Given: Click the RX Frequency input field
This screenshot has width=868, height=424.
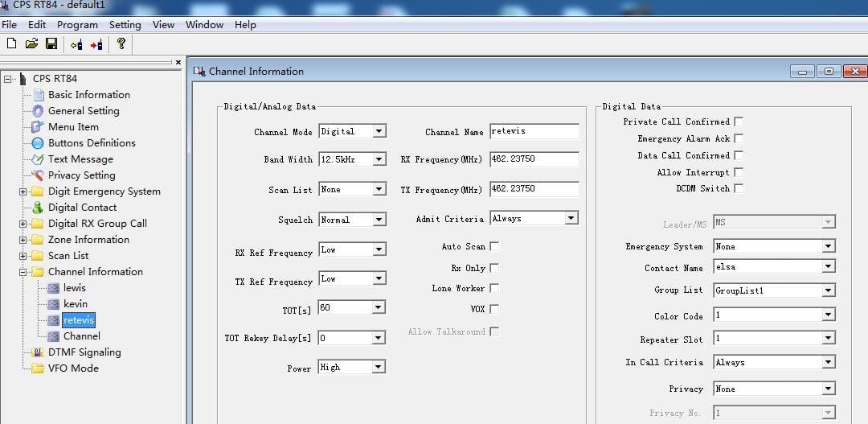Looking at the screenshot, I should [534, 159].
